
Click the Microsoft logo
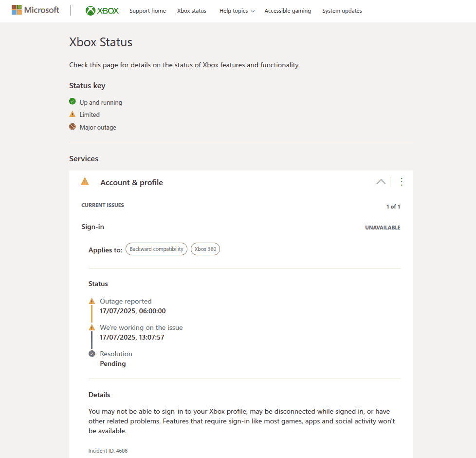(35, 10)
